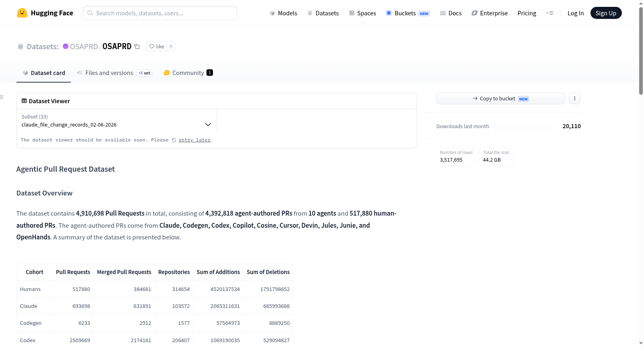Image resolution: width=644 pixels, height=347 pixels.
Task: Click the xet badge
Action: (x=144, y=73)
